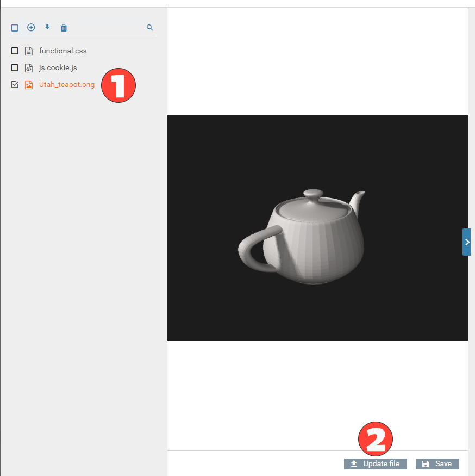Toggle the select all files checkbox

point(15,28)
